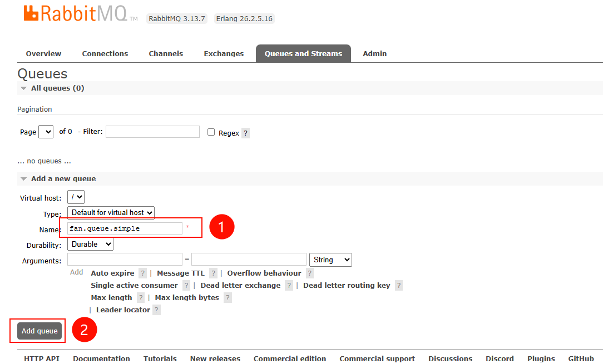Click the Add queue button
This screenshot has width=603, height=364.
39,331
